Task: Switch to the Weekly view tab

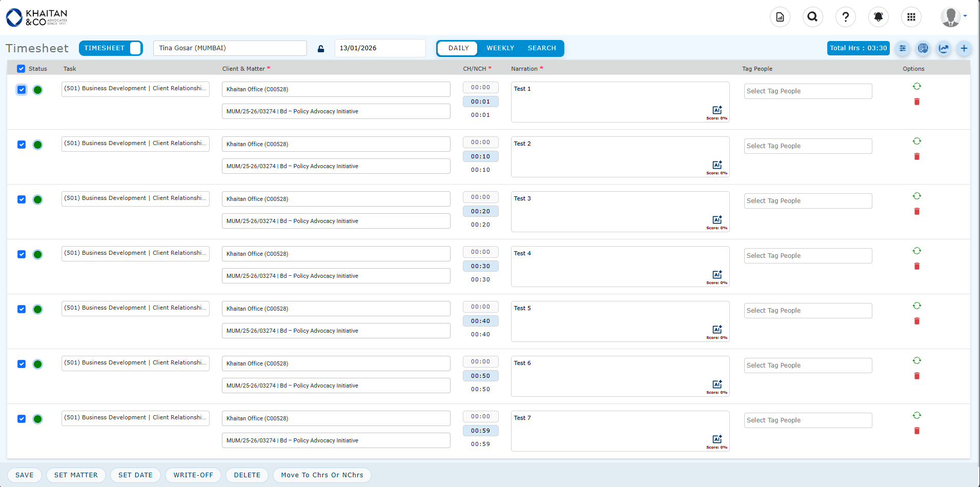Action: [500, 48]
